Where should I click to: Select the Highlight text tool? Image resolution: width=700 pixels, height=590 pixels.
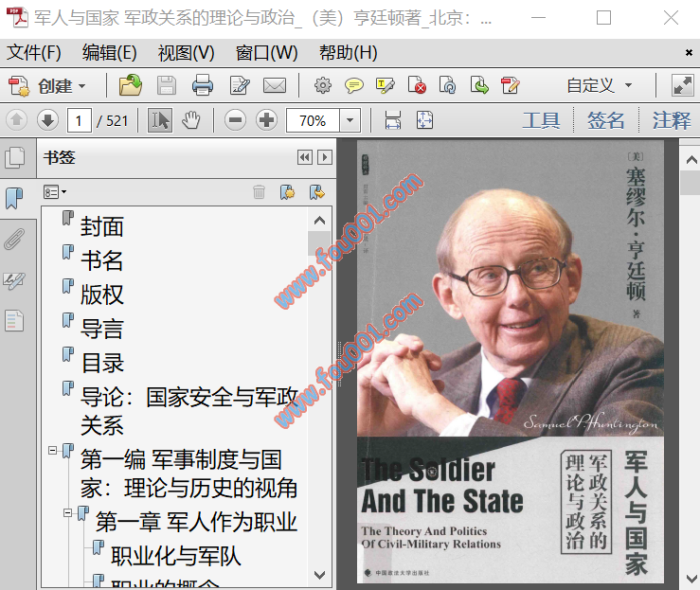pos(386,85)
